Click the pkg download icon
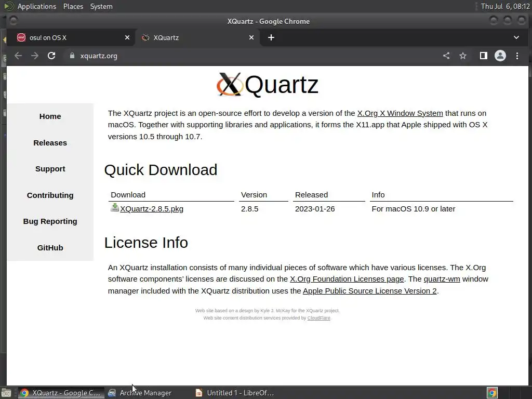Viewport: 532px width, 399px height. (x=115, y=207)
